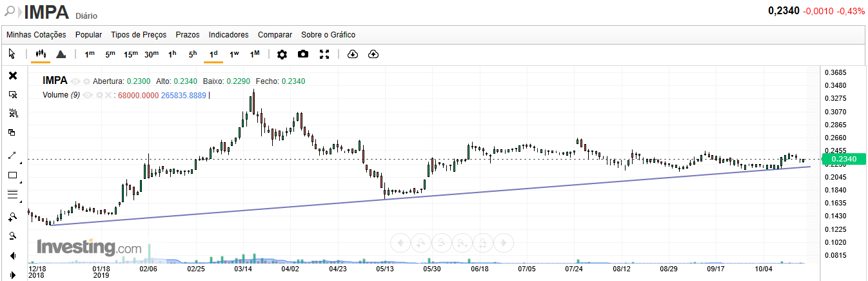The image size is (868, 281).
Task: Enter fullscreen chart mode
Action: (x=324, y=54)
